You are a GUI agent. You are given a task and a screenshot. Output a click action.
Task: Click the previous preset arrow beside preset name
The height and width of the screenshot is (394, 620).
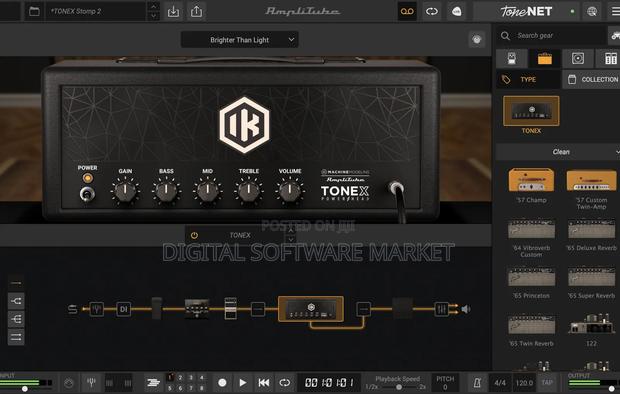tap(153, 7)
